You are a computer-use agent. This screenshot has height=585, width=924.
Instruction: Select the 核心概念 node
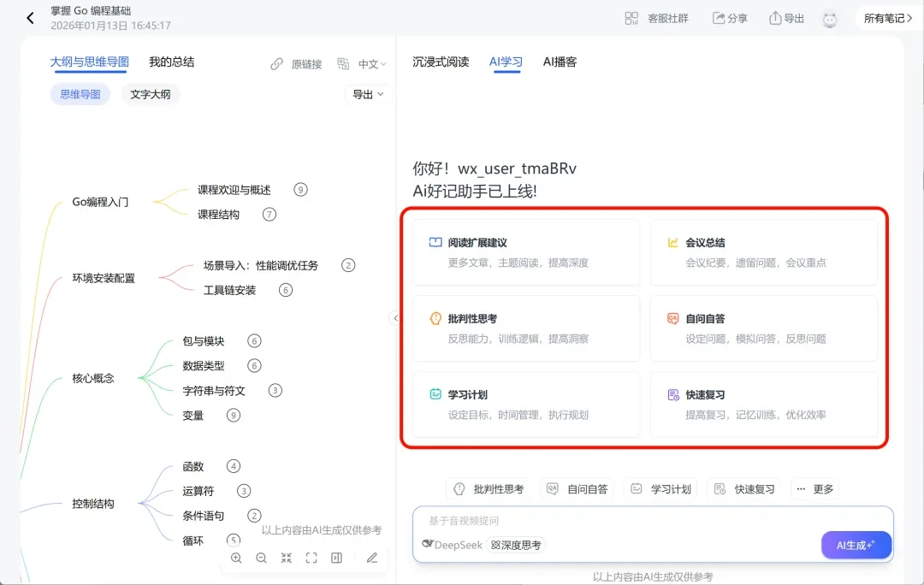(93, 378)
